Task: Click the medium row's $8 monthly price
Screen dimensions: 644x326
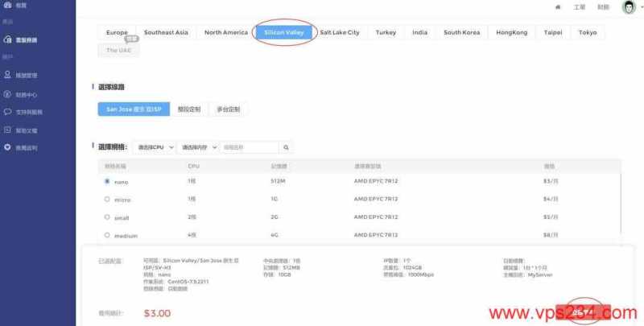Action: 551,235
